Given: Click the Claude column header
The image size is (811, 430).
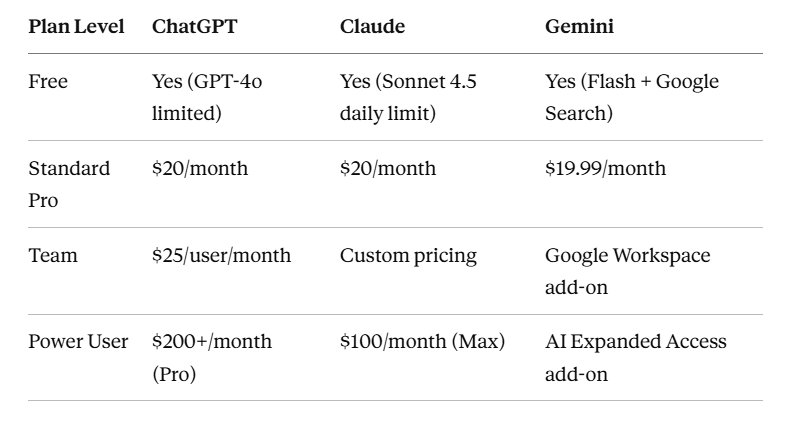Looking at the screenshot, I should 372,26.
